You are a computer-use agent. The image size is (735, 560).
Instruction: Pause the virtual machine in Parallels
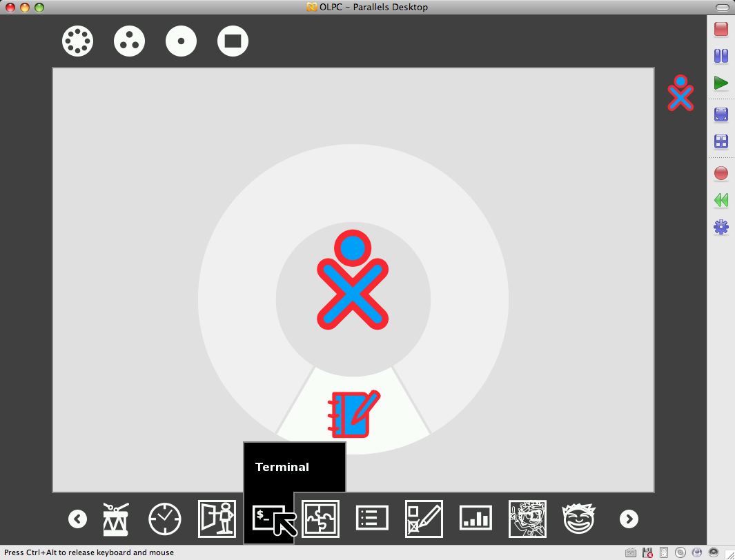721,56
